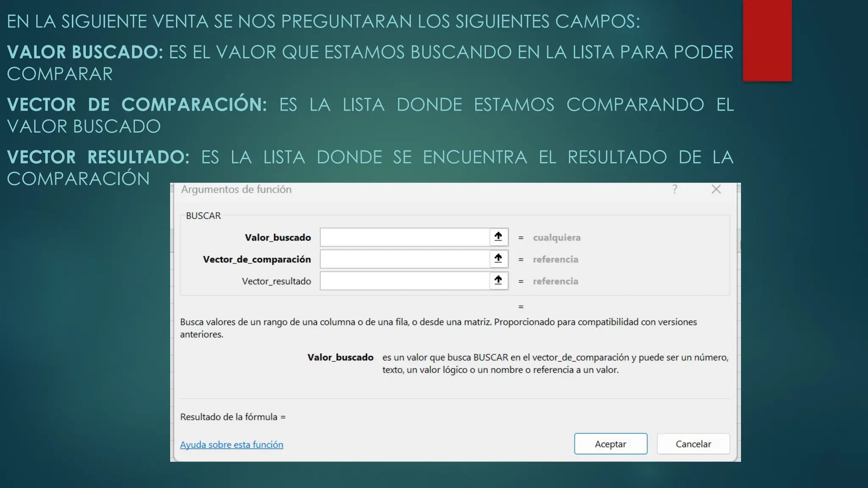Image resolution: width=868 pixels, height=488 pixels.
Task: Click the 'VECTOR RESULTADO:' slide heading
Action: pos(98,157)
